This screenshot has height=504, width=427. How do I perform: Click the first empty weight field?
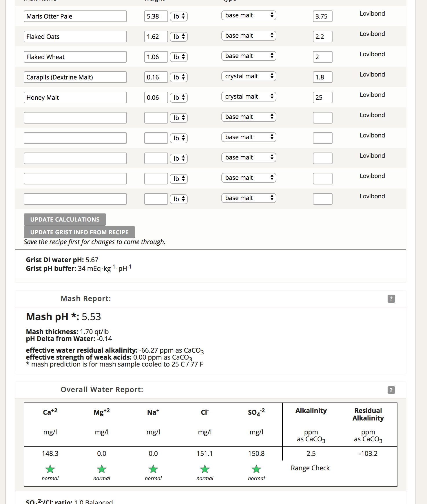[x=156, y=118]
